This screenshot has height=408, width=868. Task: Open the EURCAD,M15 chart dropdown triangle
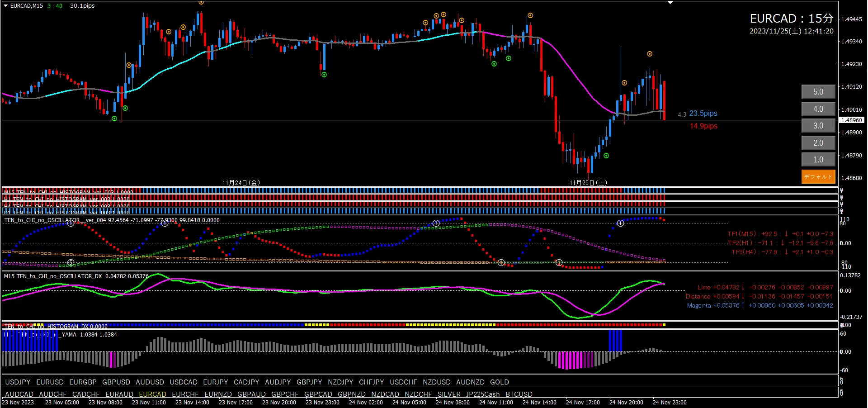point(6,6)
